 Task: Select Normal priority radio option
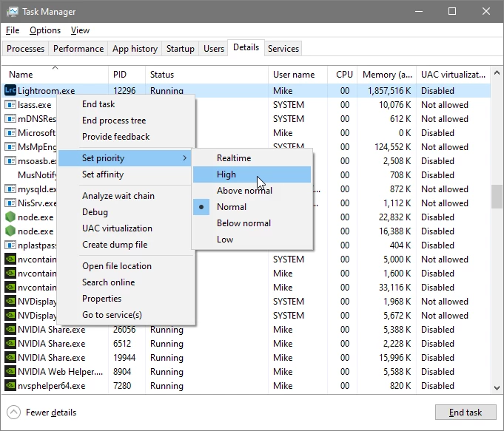pyautogui.click(x=201, y=207)
